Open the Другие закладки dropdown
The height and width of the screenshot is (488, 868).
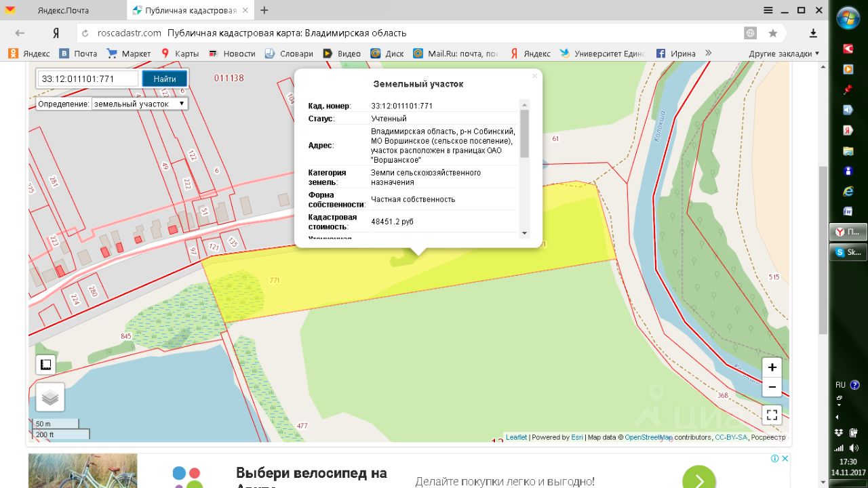pyautogui.click(x=784, y=54)
